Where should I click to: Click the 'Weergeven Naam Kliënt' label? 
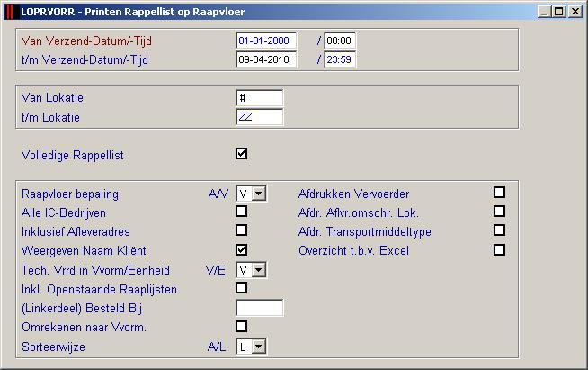(84, 250)
